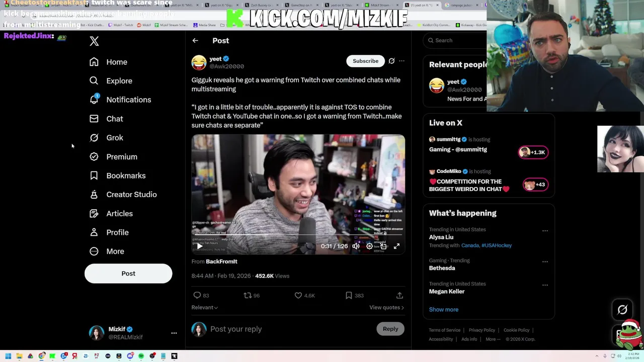Open the Terms of Service link
The height and width of the screenshot is (362, 644).
pyautogui.click(x=444, y=330)
